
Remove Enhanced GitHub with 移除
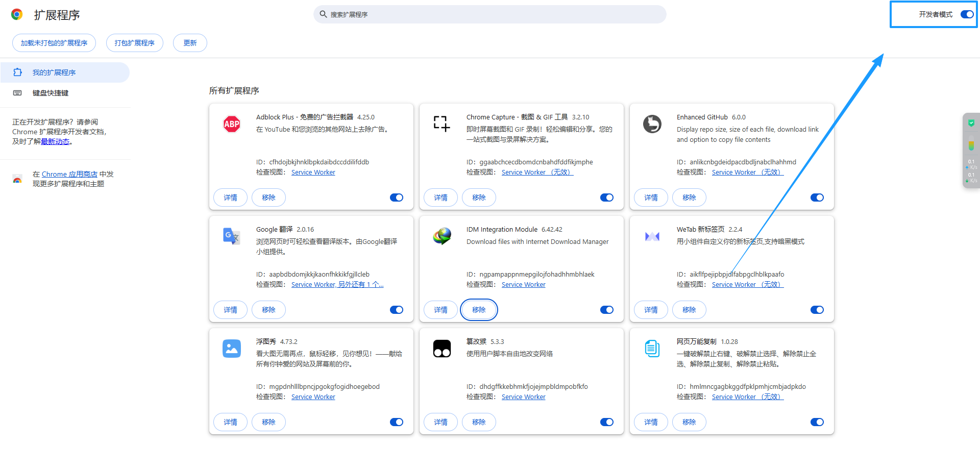tap(689, 198)
